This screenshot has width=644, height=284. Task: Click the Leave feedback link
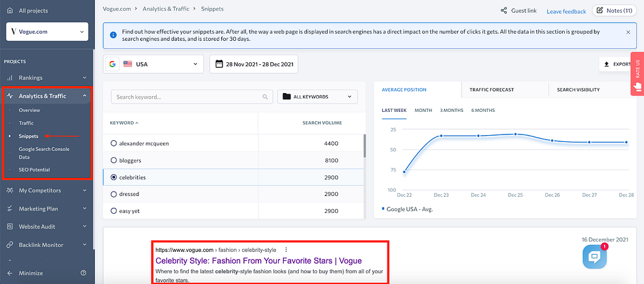pyautogui.click(x=566, y=11)
